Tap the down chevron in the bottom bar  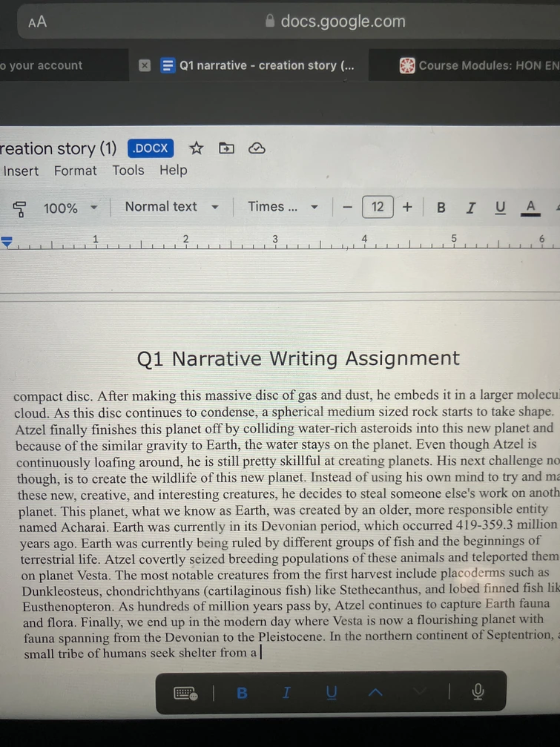[420, 691]
